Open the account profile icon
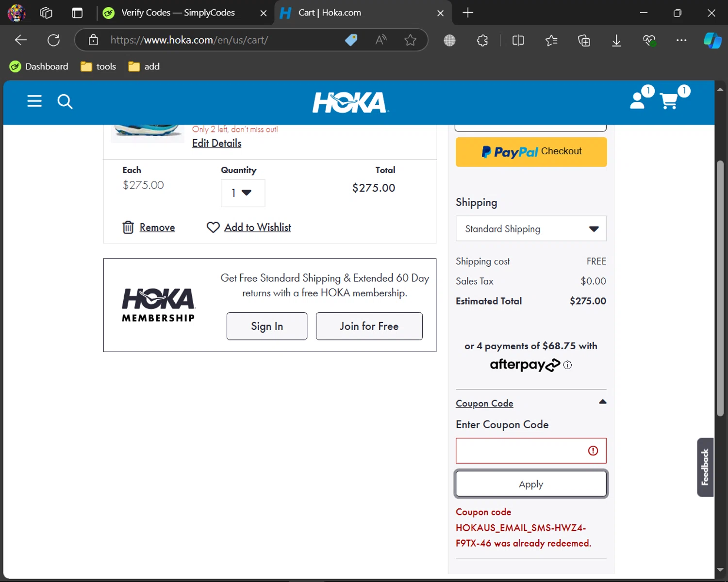 point(637,100)
